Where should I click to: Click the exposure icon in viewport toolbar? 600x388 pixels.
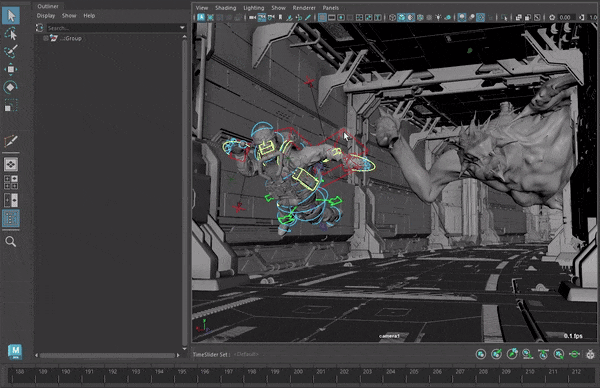pyautogui.click(x=552, y=17)
